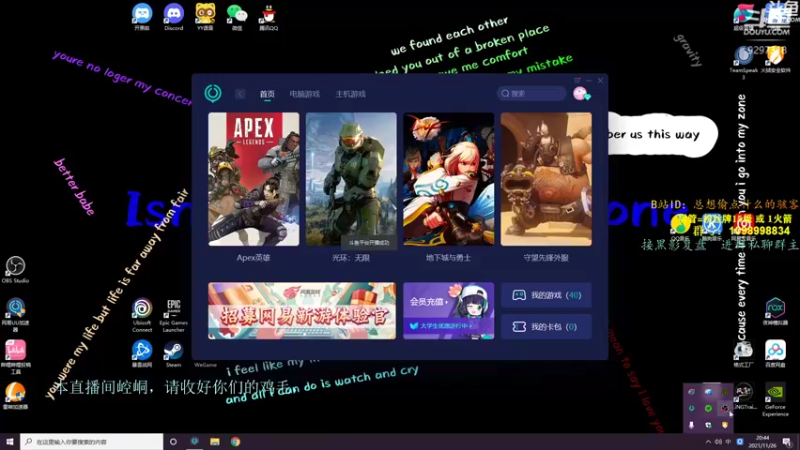Open TeamSpeak 3 desktop shortcut
Viewport: 800px width, 450px height.
[x=743, y=61]
